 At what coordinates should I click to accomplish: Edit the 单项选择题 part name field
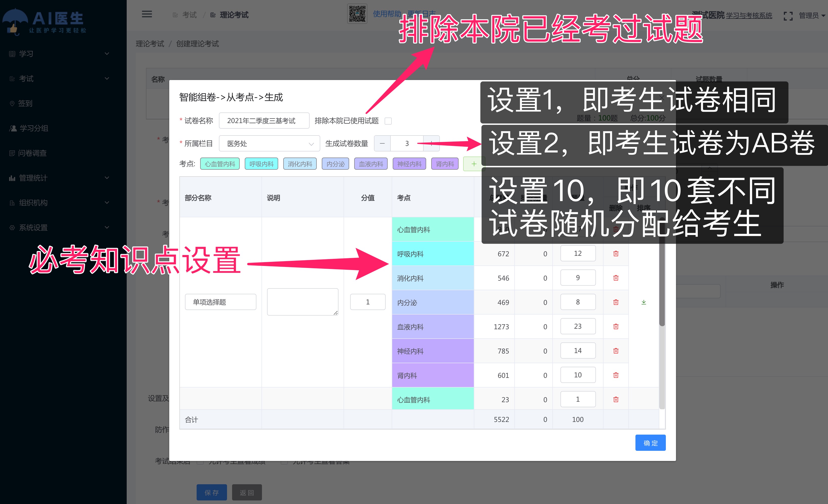coord(220,302)
